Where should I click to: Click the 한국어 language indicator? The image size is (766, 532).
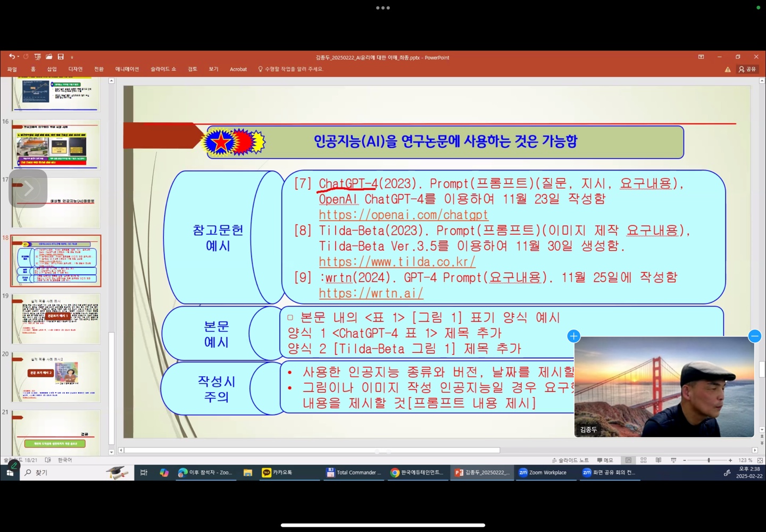click(x=65, y=460)
